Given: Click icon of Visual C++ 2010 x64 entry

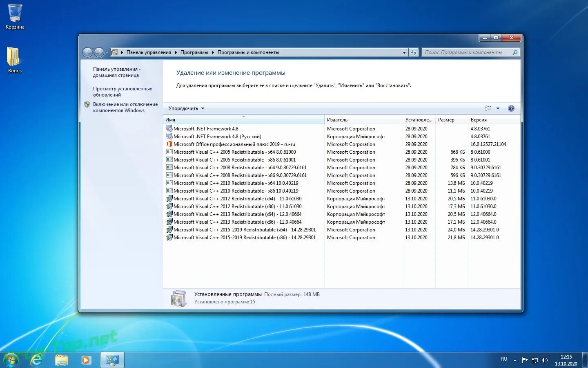Looking at the screenshot, I should coord(169,183).
